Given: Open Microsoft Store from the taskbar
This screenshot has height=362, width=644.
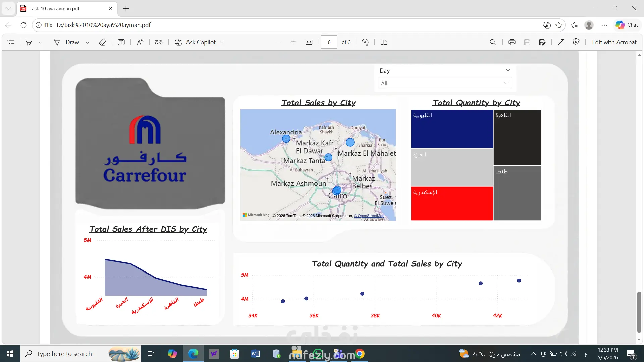Looking at the screenshot, I should tap(234, 354).
